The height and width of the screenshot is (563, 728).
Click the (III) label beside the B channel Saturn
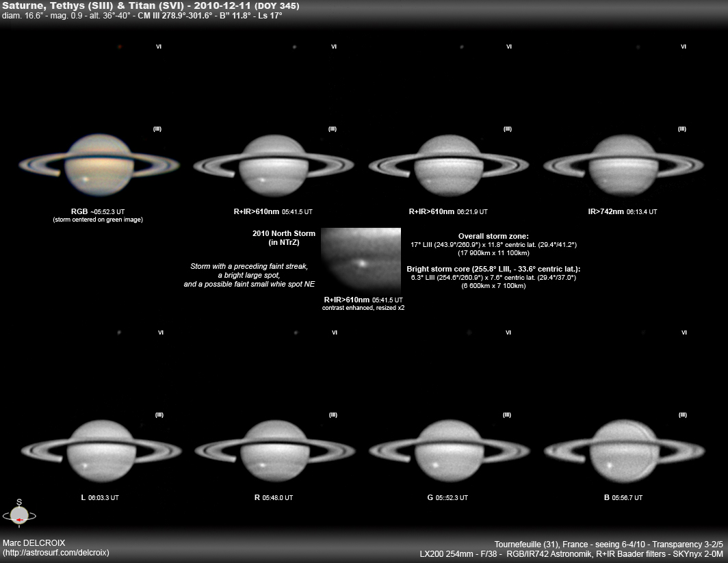(683, 415)
